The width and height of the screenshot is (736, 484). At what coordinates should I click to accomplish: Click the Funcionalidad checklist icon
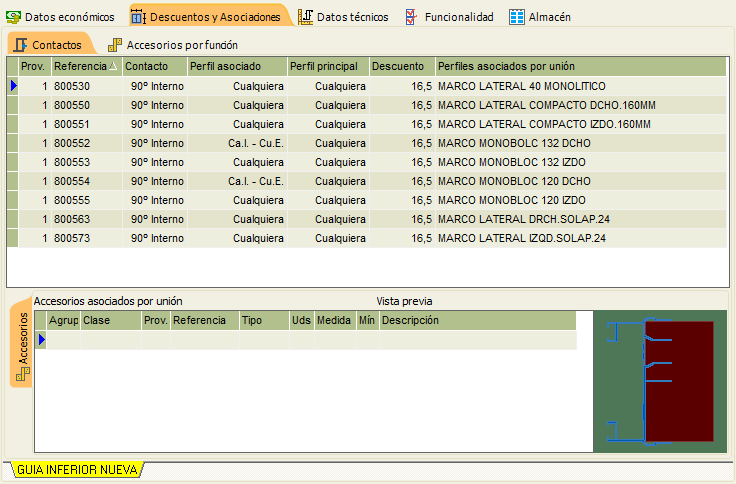[x=411, y=17]
